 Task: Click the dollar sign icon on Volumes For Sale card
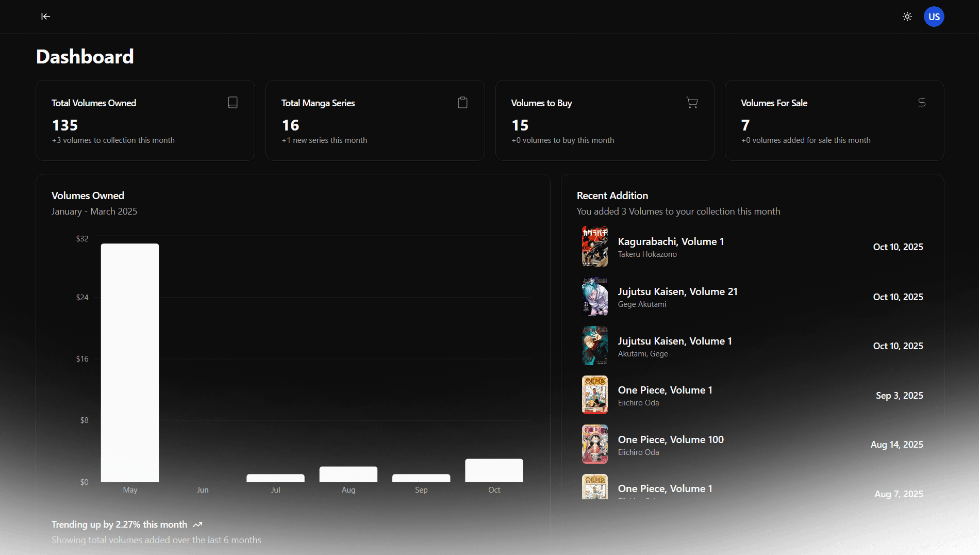(x=922, y=103)
